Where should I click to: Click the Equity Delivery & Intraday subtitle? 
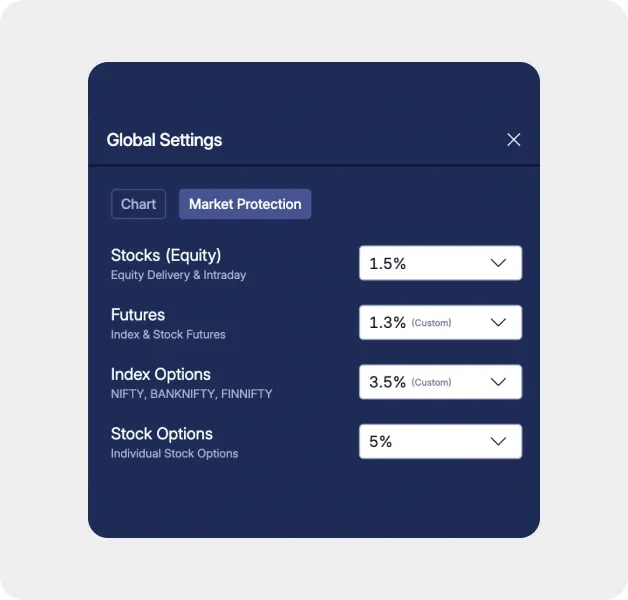(x=179, y=275)
